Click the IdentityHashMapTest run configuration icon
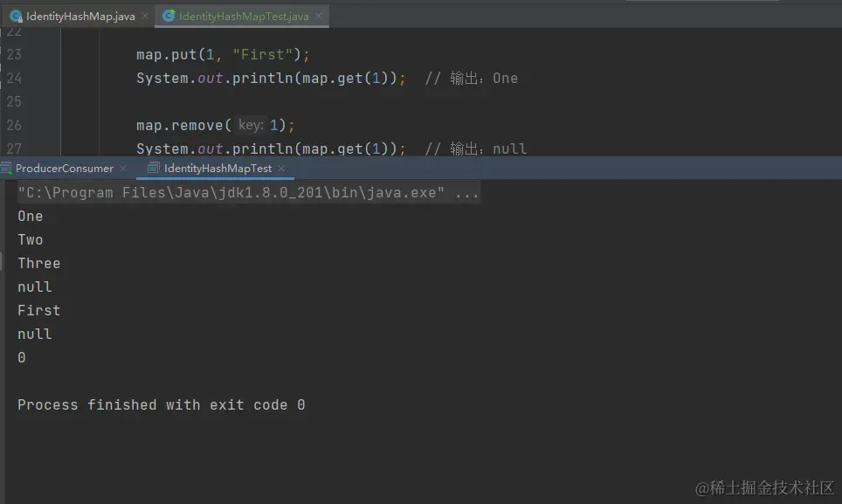 click(153, 169)
